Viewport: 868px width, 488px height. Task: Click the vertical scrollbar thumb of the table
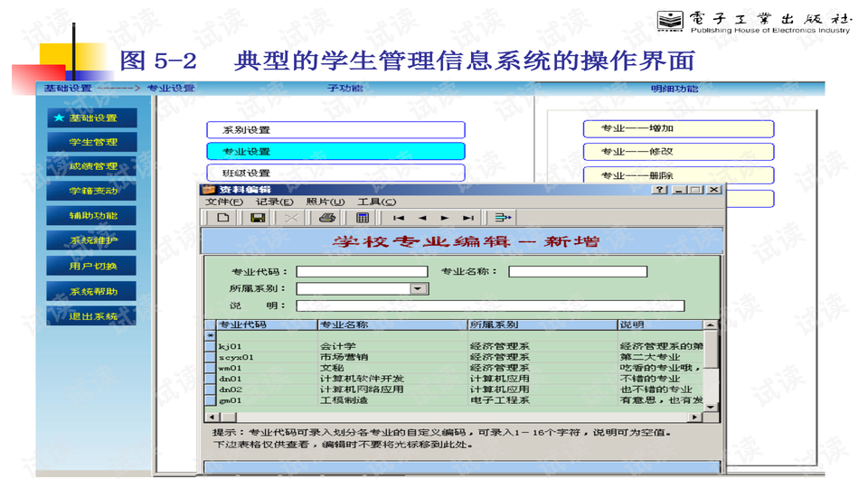(711, 350)
